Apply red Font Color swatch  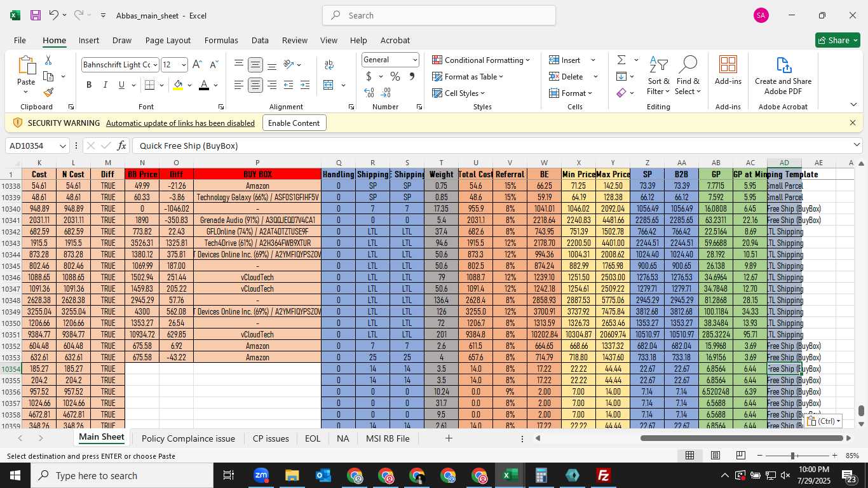click(204, 85)
